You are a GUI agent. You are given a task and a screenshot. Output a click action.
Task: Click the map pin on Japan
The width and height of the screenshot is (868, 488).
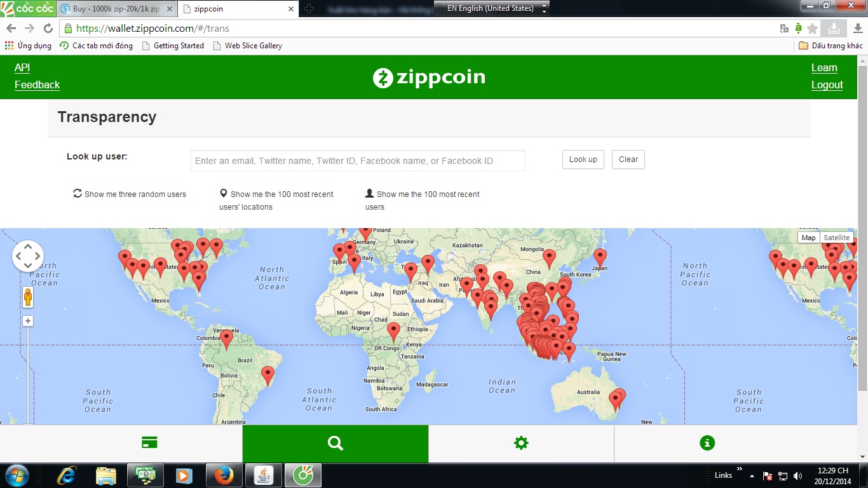pos(600,257)
